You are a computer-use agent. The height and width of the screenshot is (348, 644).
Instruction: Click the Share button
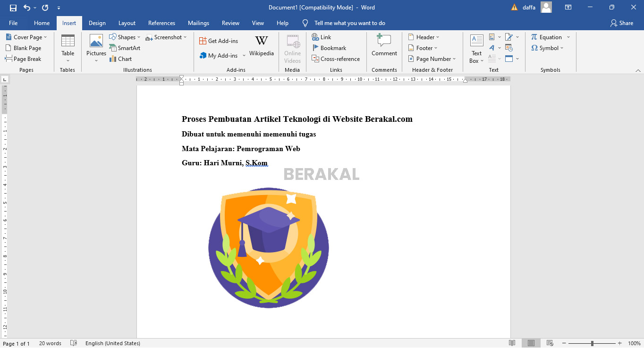pos(622,23)
